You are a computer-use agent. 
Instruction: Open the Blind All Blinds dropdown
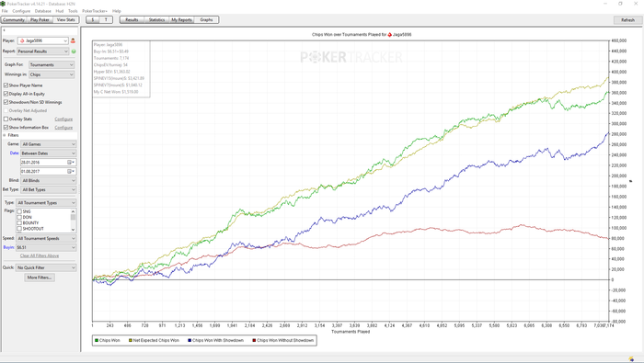pos(49,180)
